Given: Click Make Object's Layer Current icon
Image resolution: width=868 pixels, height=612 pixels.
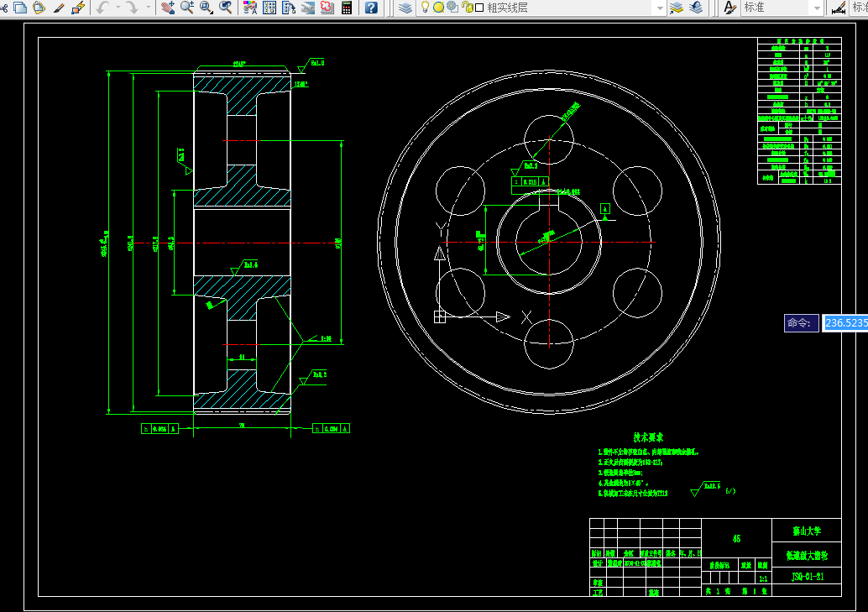Looking at the screenshot, I should (x=677, y=8).
